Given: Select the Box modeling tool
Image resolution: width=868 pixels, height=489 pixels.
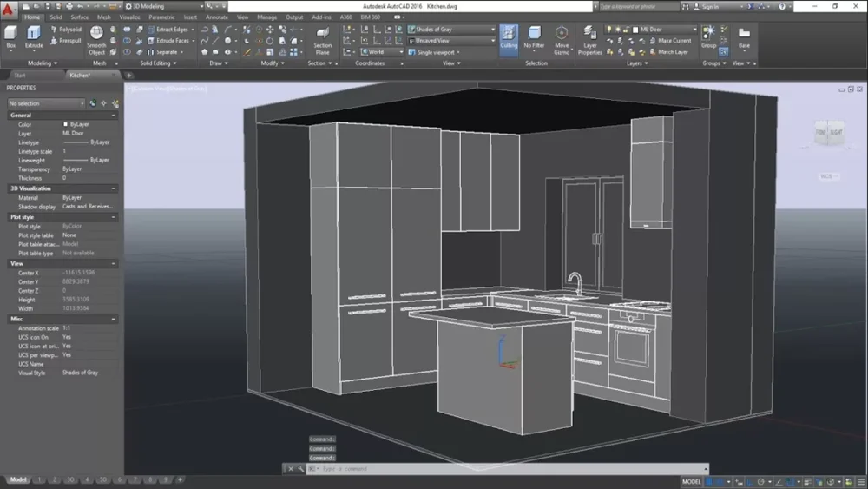Looking at the screenshot, I should point(11,35).
